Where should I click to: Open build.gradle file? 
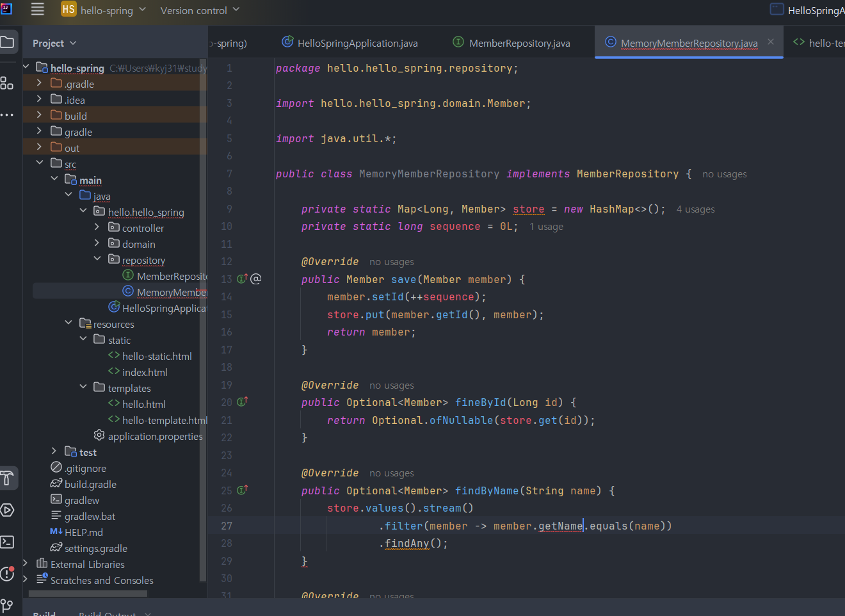83,484
